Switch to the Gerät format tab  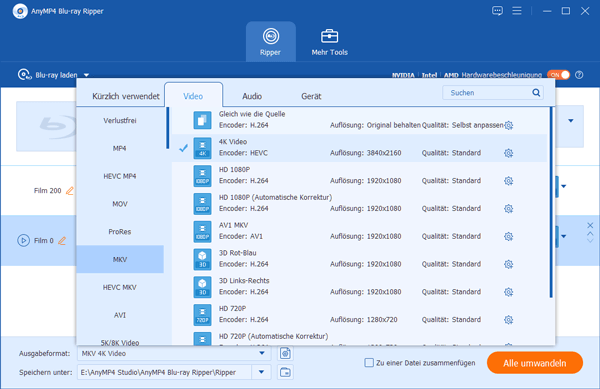tap(311, 96)
